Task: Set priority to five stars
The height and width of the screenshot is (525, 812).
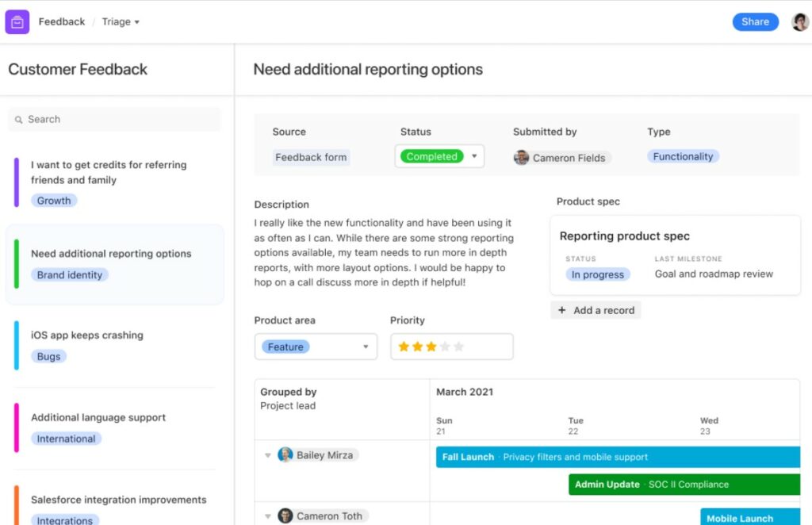Action: [458, 347]
